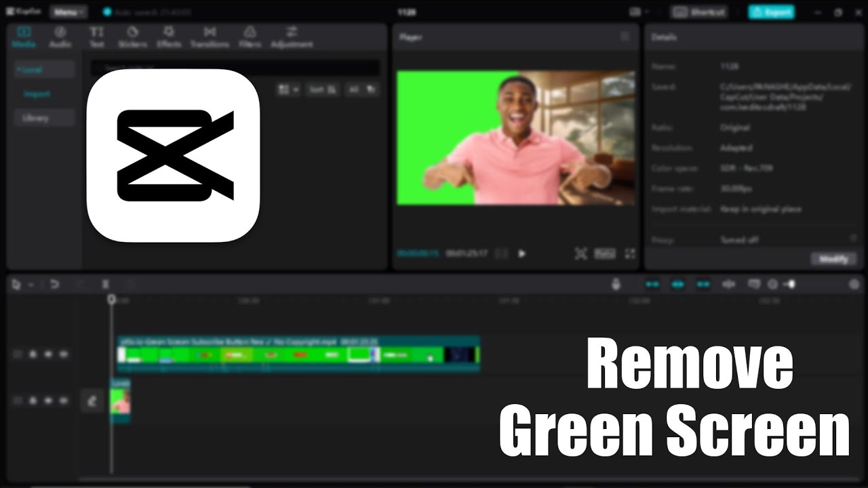This screenshot has width=868, height=488.
Task: Play the preview in Player
Action: point(521,253)
